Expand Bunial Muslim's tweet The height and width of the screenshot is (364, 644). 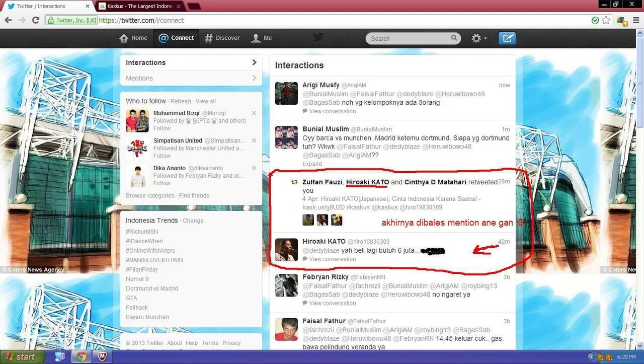click(312, 164)
